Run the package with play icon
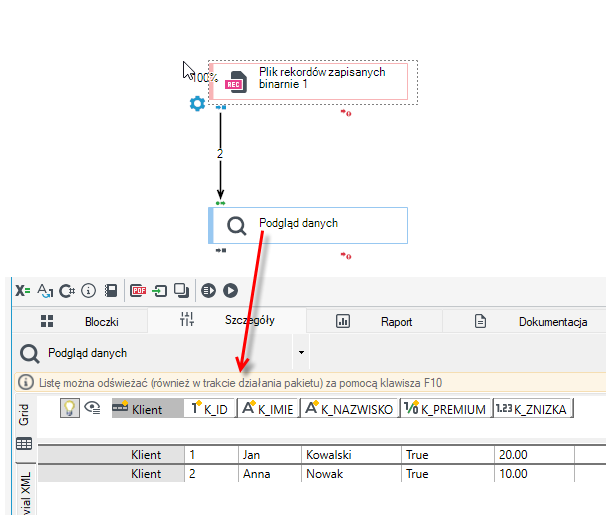This screenshot has height=515, width=606. (x=230, y=291)
